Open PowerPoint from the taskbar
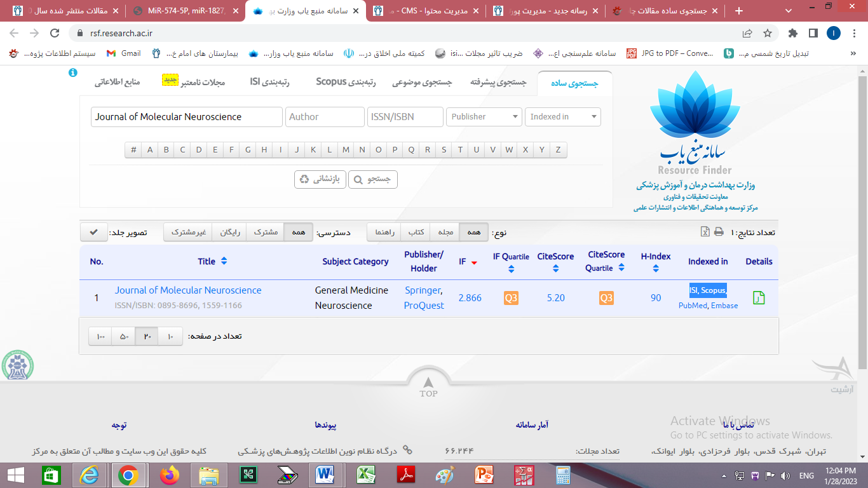Viewport: 868px width, 488px height. (484, 475)
